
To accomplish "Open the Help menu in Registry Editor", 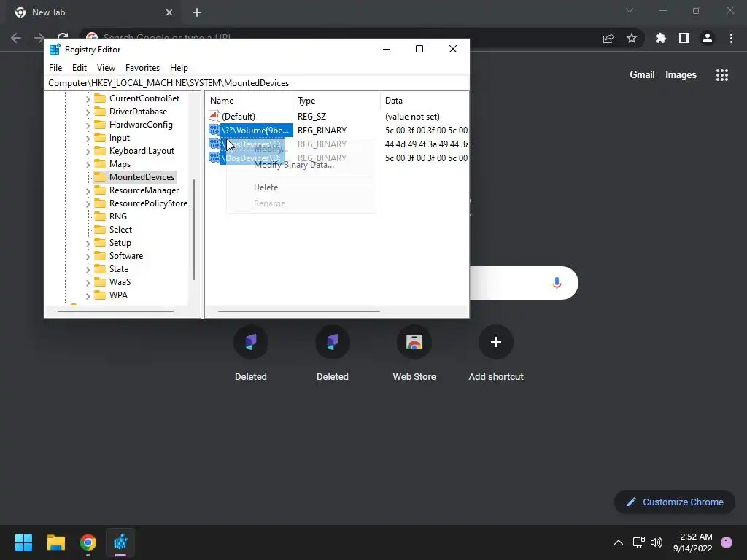I will coord(179,68).
